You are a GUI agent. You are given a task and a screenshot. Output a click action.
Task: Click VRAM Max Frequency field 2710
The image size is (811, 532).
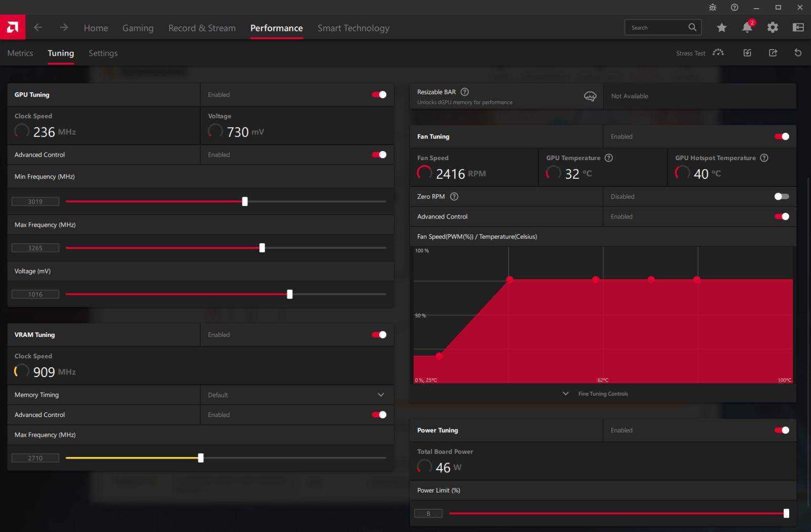click(35, 458)
